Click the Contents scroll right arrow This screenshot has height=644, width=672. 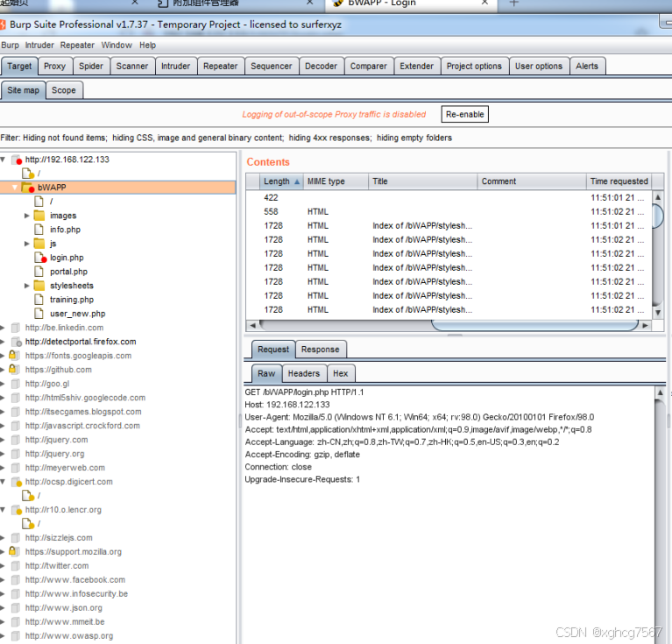pos(645,325)
